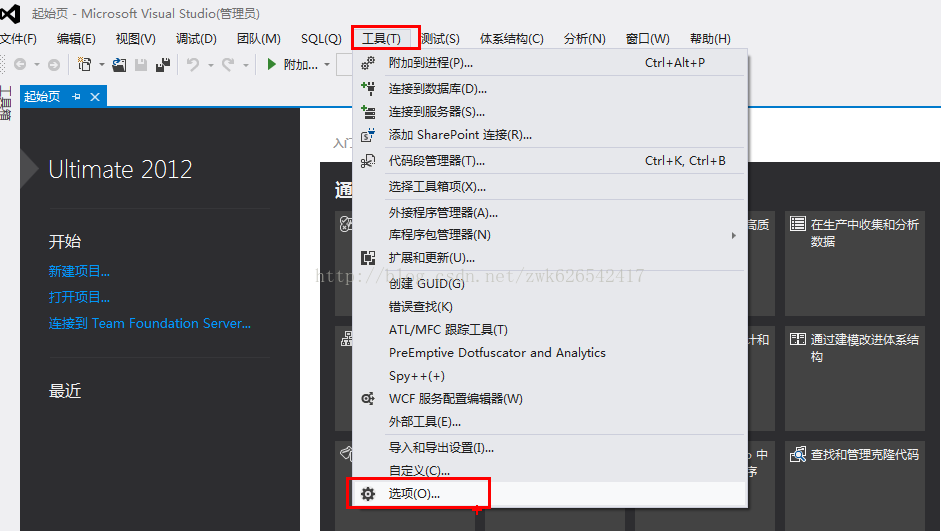Click the New Project toolbar icon

pos(85,64)
